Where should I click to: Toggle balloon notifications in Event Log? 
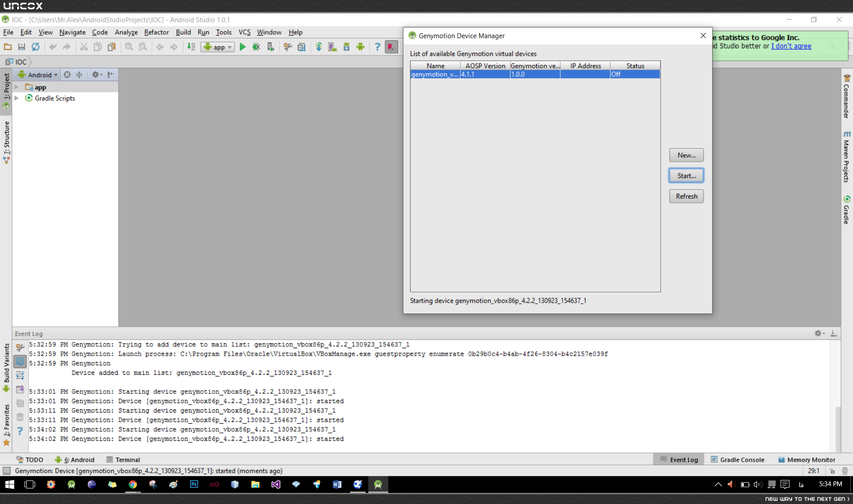pyautogui.click(x=20, y=362)
